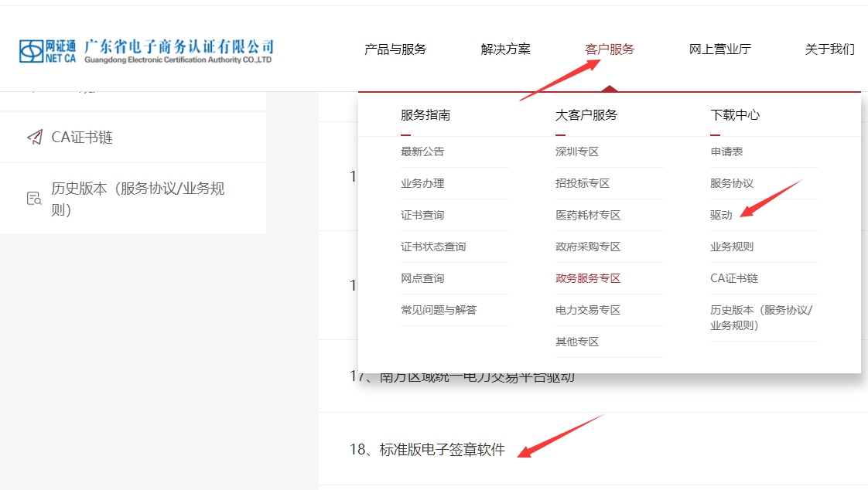Viewport: 868px width, 490px height.
Task: Click the 历史版本 document search icon
Action: pos(34,199)
